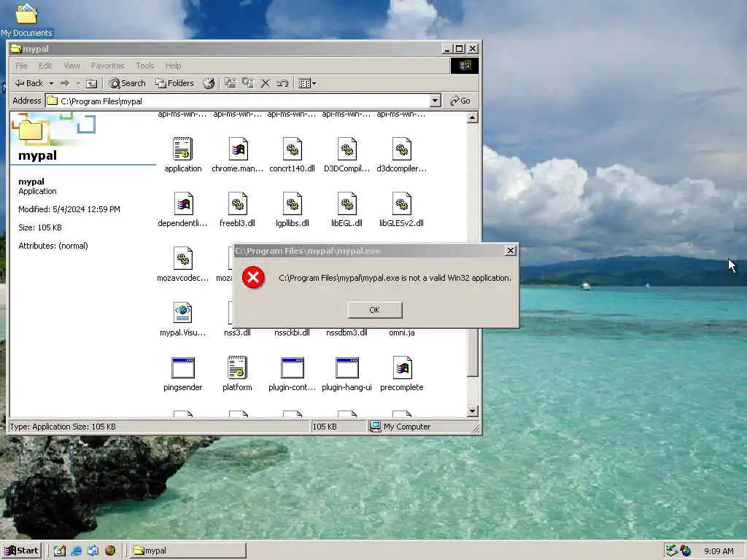This screenshot has width=747, height=560.
Task: Select the mozavcodec... file icon
Action: (183, 259)
